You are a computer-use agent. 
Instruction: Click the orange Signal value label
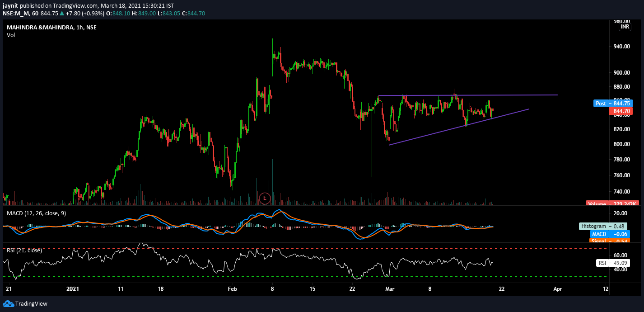611,241
